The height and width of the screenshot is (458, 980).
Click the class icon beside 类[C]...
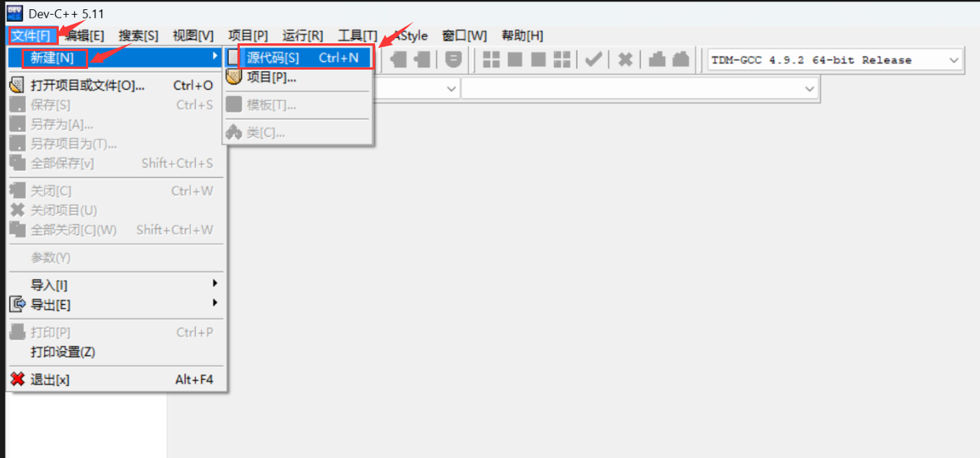(x=234, y=133)
